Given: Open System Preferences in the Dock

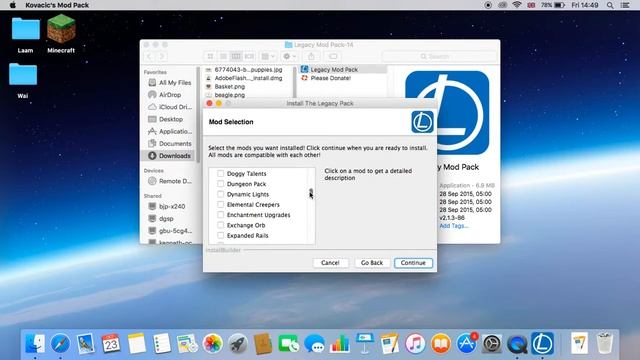Looking at the screenshot, I should [x=491, y=343].
